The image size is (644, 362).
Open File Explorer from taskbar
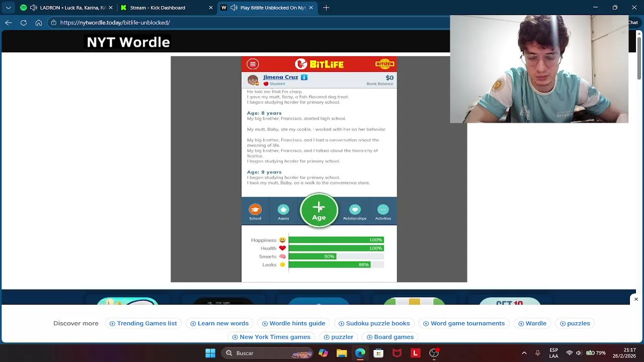click(342, 353)
